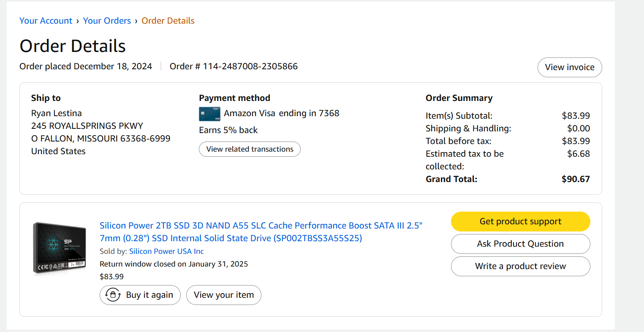Image resolution: width=644 pixels, height=332 pixels.
Task: Open the View invoice button
Action: click(x=569, y=67)
